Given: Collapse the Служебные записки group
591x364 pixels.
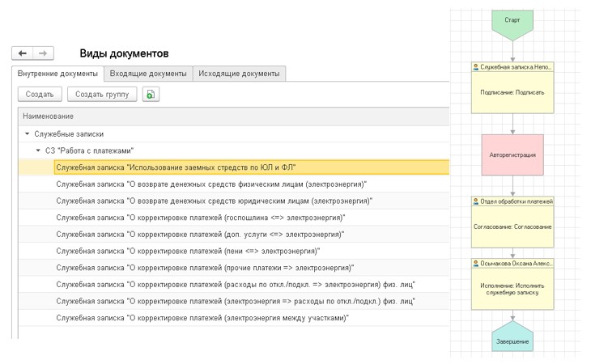Looking at the screenshot, I should tap(28, 133).
